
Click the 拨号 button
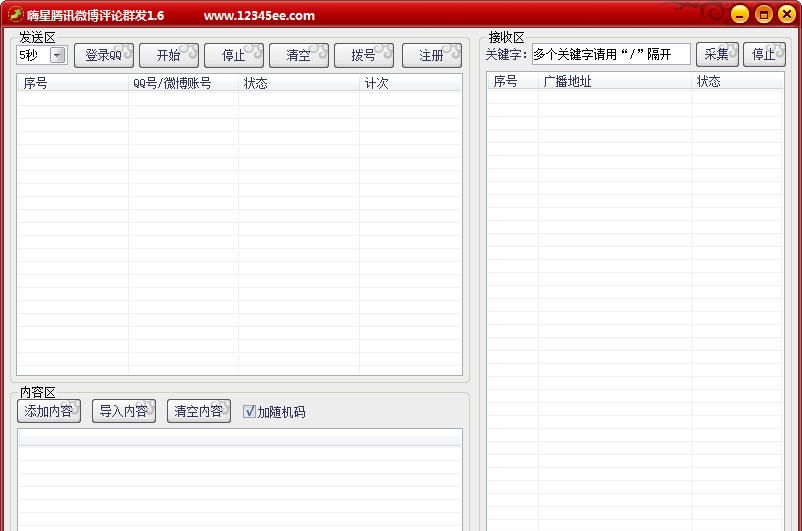[x=364, y=55]
